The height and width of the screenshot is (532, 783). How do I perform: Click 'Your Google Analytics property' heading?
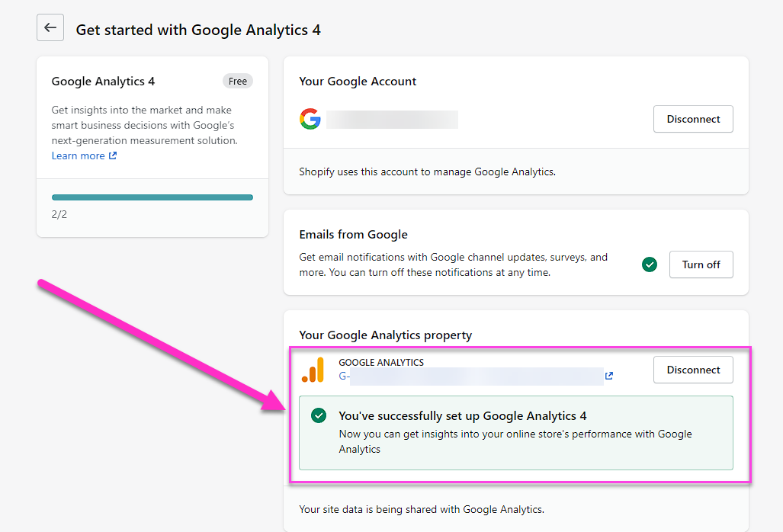click(386, 335)
